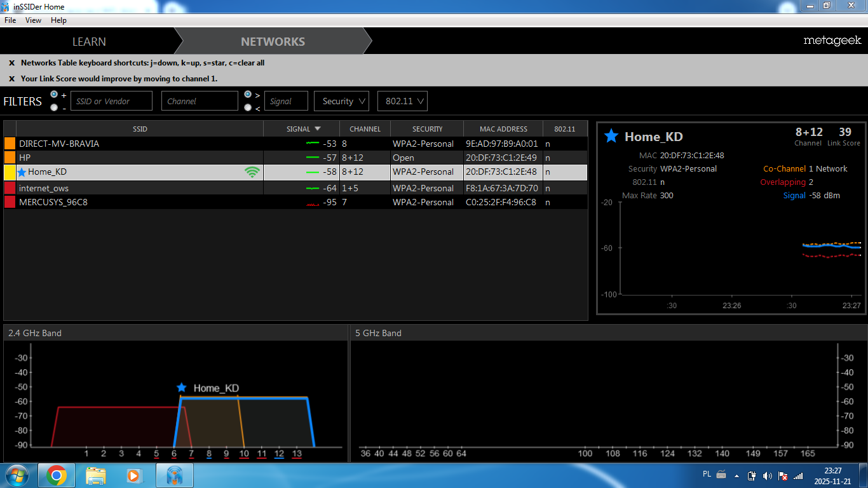
Task: Click the flag action center tray icon
Action: pos(783,475)
